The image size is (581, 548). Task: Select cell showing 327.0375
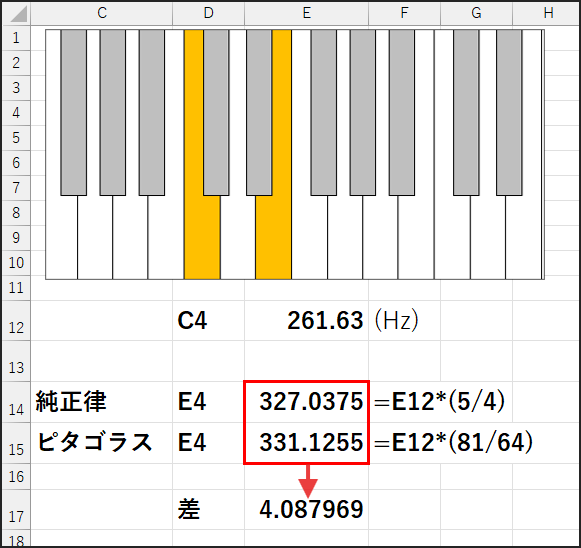(x=306, y=402)
